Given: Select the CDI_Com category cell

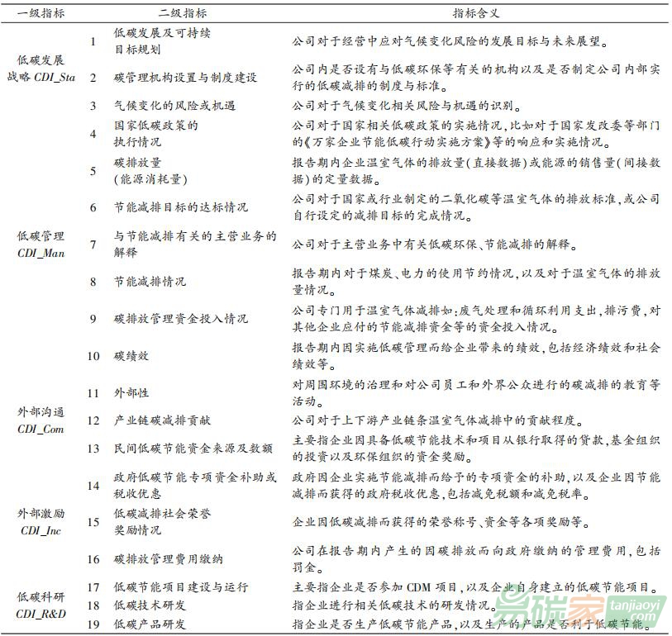Looking at the screenshot, I should pyautogui.click(x=41, y=421).
